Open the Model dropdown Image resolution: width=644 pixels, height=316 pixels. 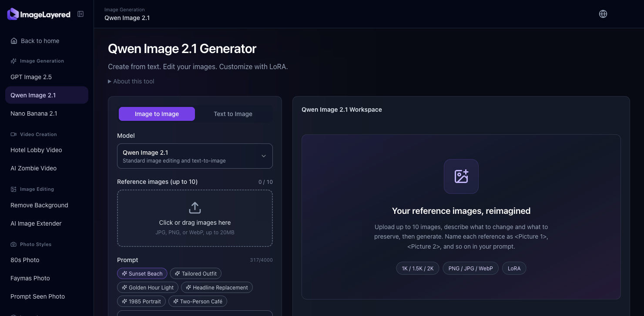[195, 156]
